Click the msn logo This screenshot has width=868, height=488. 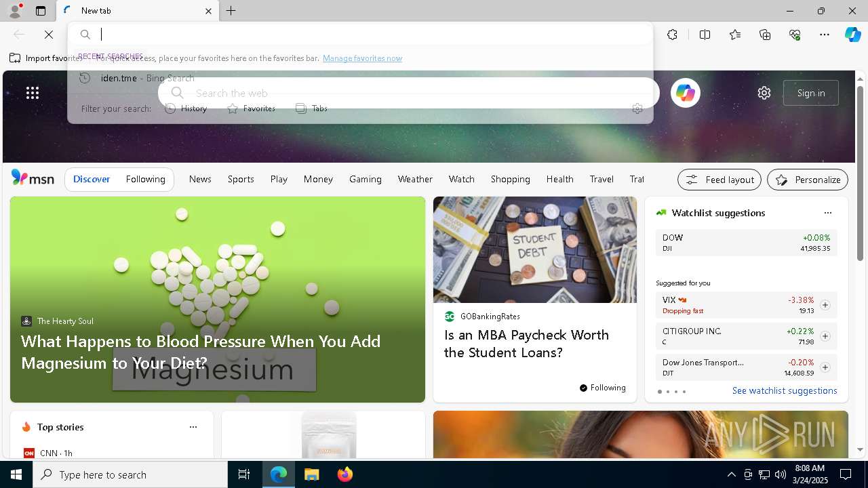click(x=33, y=178)
